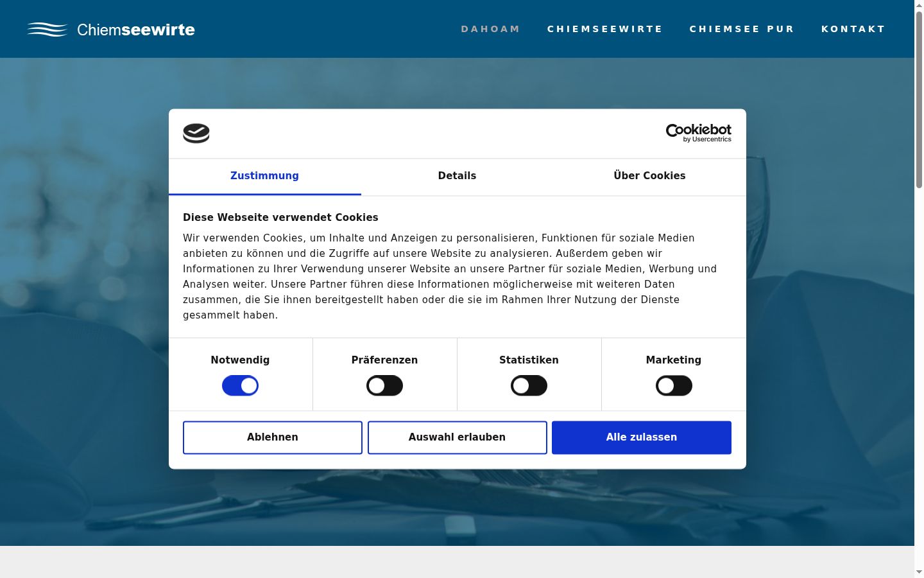Navigate to the KONTAKT page
This screenshot has height=578, width=924.
click(853, 29)
